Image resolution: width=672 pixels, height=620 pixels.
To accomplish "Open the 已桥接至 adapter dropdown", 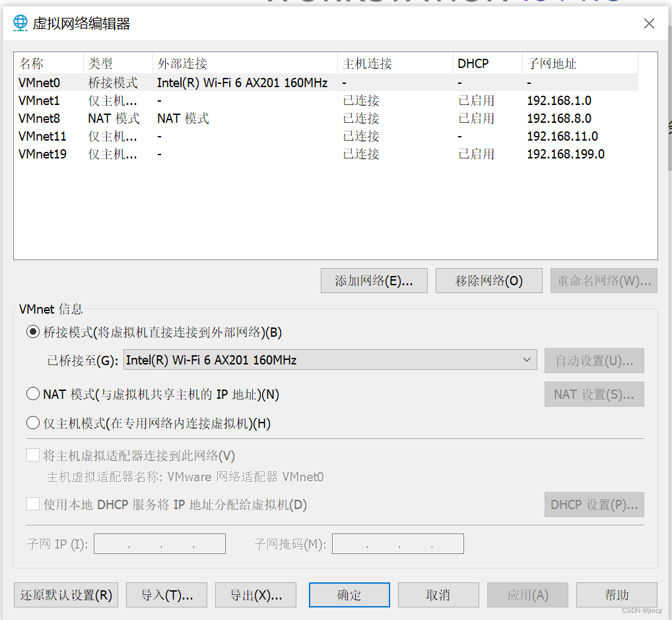I will (x=330, y=359).
